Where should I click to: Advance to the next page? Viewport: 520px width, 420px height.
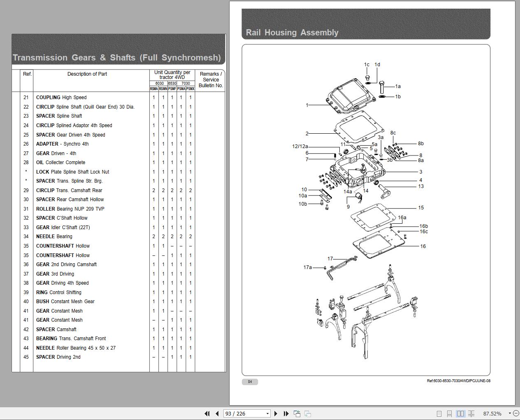[x=276, y=413]
